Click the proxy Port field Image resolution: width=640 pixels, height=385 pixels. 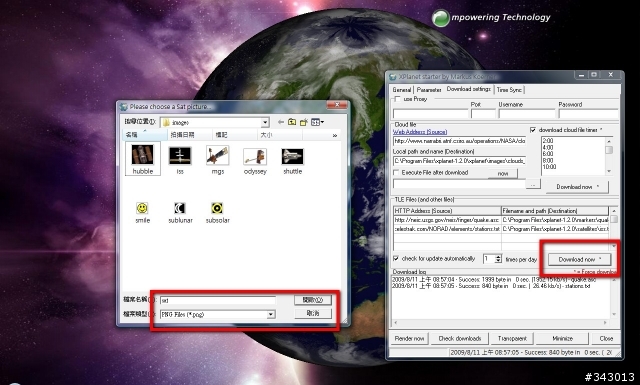click(x=483, y=113)
